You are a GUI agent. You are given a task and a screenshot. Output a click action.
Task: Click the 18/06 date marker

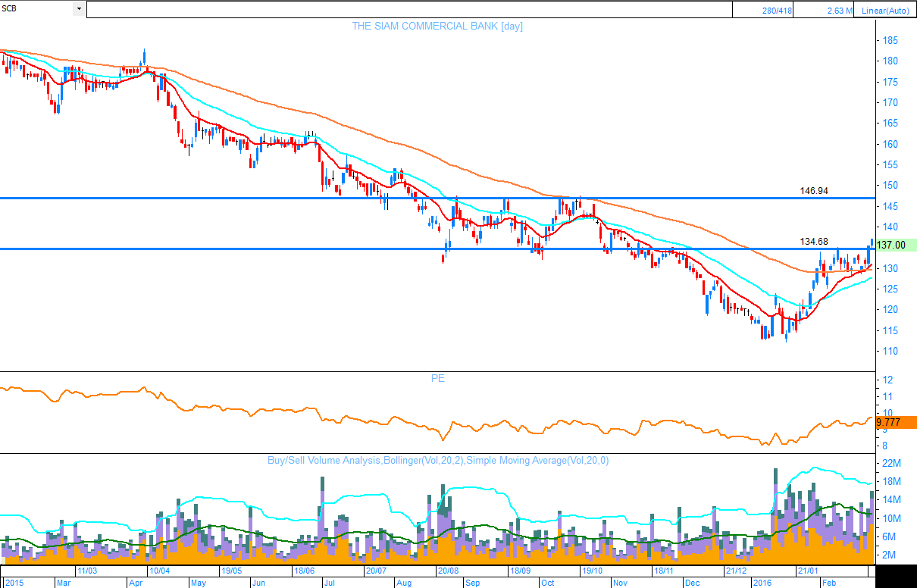pos(303,571)
